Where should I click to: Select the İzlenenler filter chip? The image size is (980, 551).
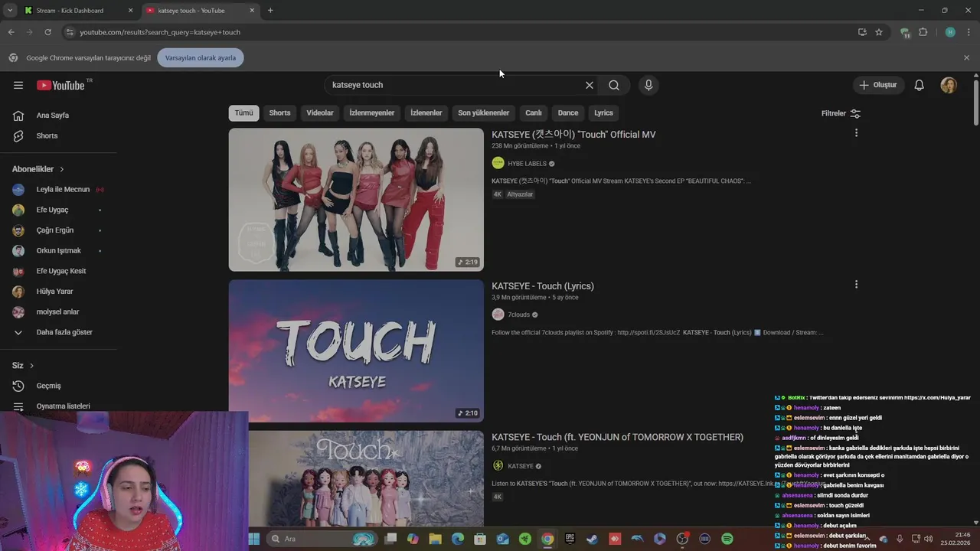coord(426,113)
